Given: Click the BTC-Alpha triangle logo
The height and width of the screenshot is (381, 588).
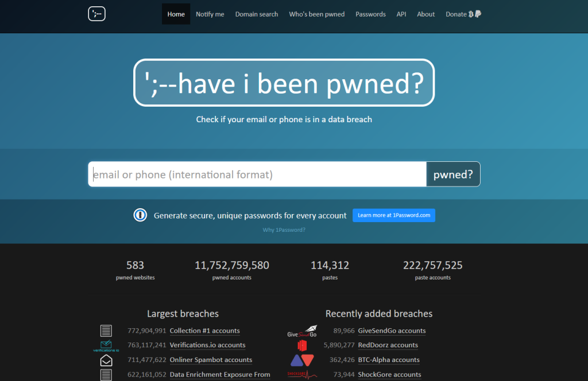Looking at the screenshot, I should [302, 360].
